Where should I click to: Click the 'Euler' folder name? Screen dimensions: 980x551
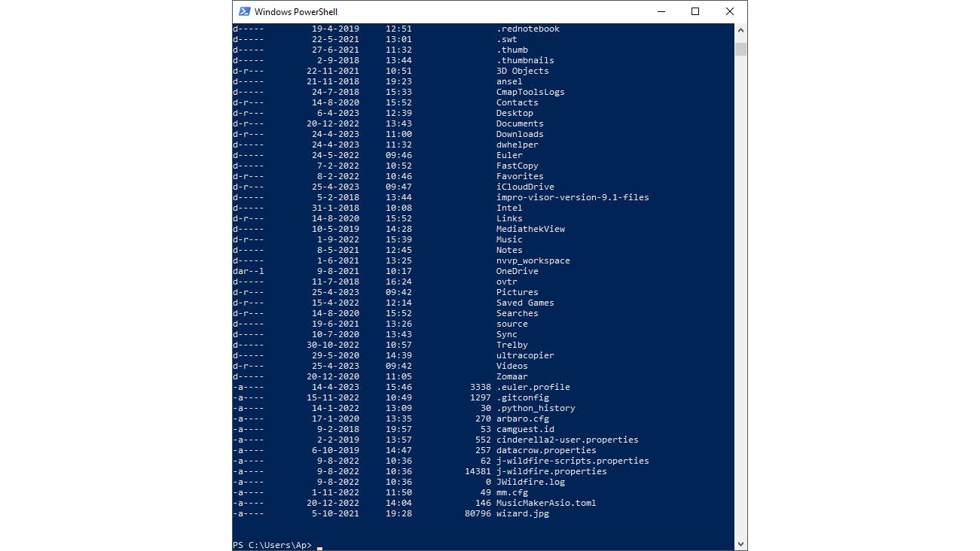(x=509, y=155)
